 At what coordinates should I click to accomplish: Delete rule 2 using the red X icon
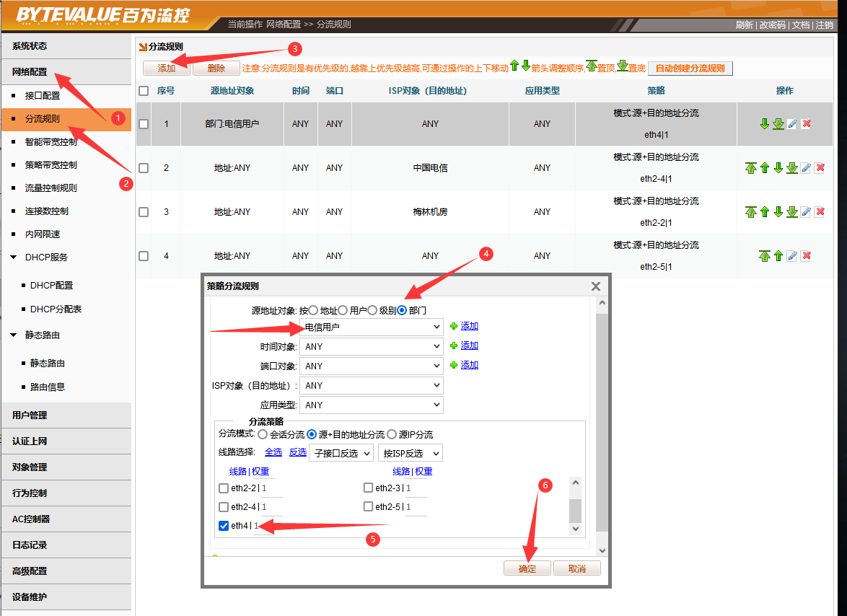pos(820,168)
